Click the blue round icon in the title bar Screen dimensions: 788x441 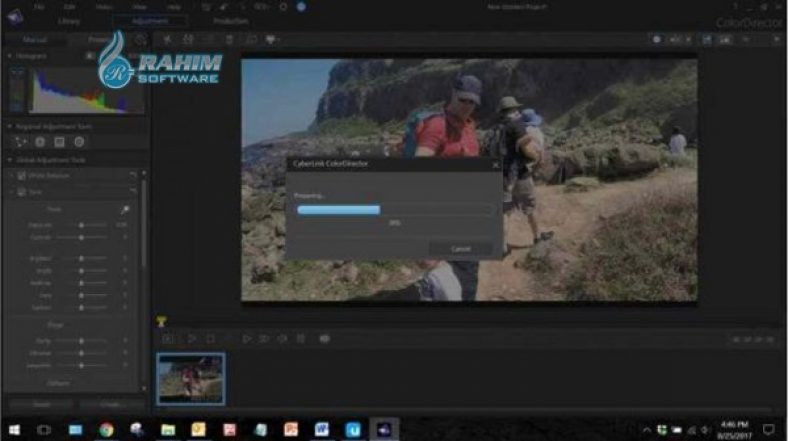301,7
